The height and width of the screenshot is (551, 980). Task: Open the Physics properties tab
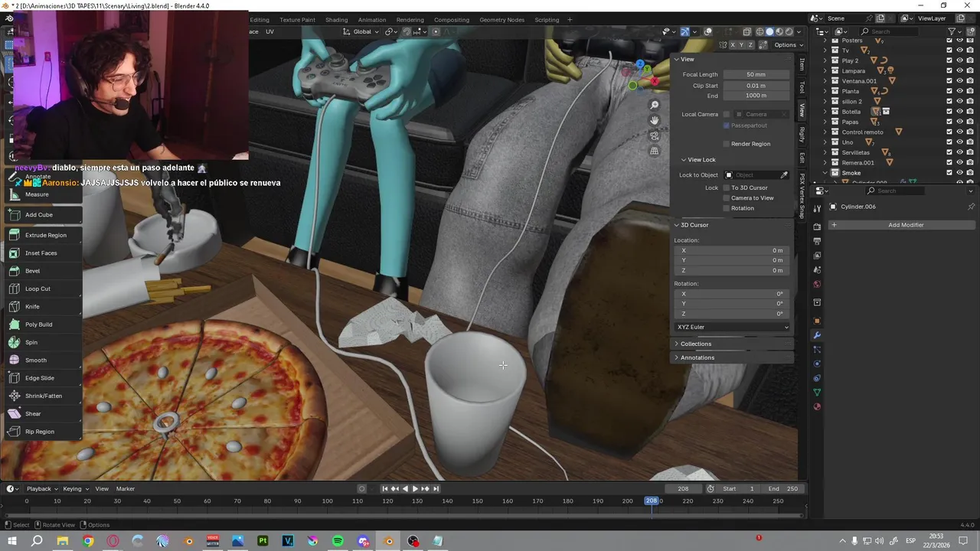pos(817,364)
